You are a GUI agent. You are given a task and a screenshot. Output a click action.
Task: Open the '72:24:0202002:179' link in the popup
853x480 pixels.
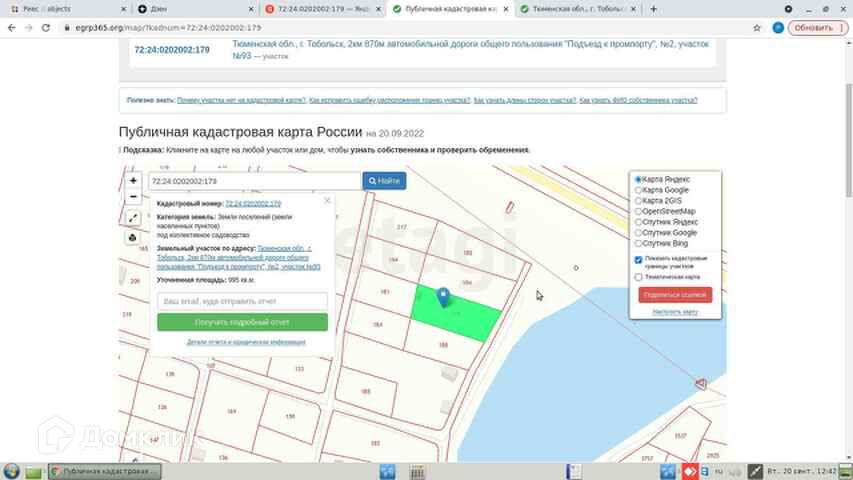click(253, 204)
